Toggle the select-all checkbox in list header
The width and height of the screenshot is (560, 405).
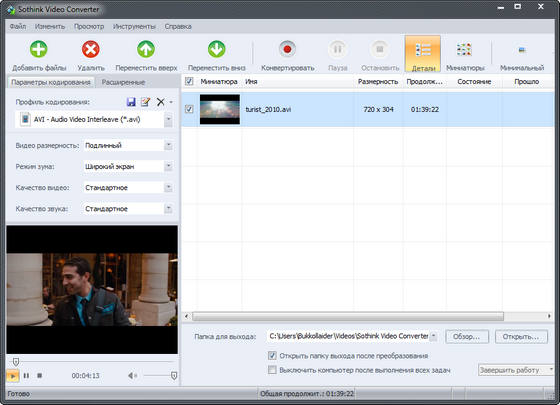click(x=189, y=81)
